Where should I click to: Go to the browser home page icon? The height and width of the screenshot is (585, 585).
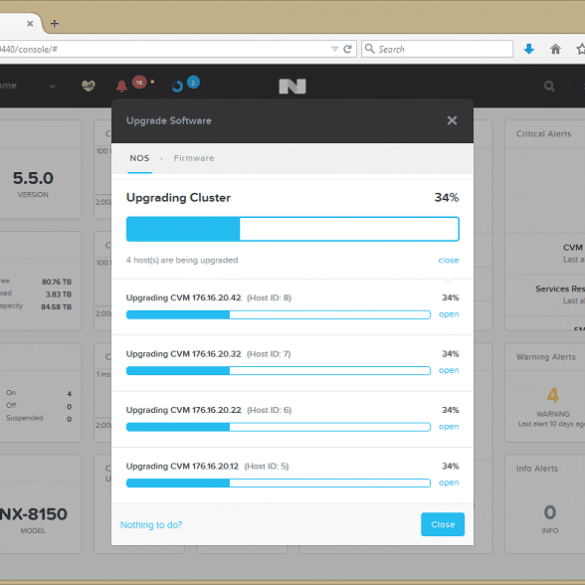tap(555, 49)
